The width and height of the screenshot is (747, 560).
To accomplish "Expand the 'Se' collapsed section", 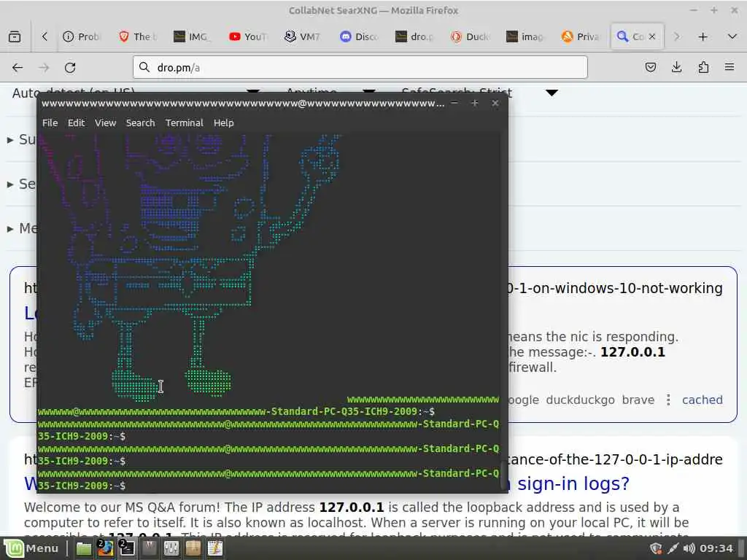I will pos(21,184).
